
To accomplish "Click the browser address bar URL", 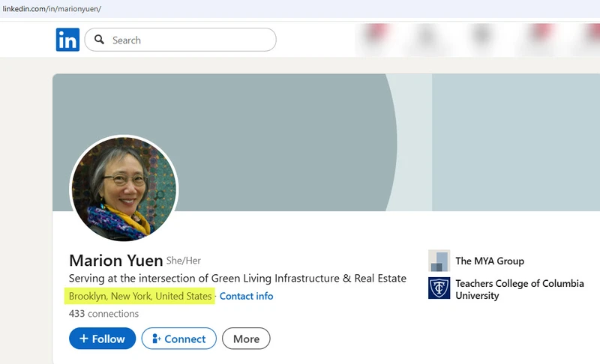I will (52, 8).
